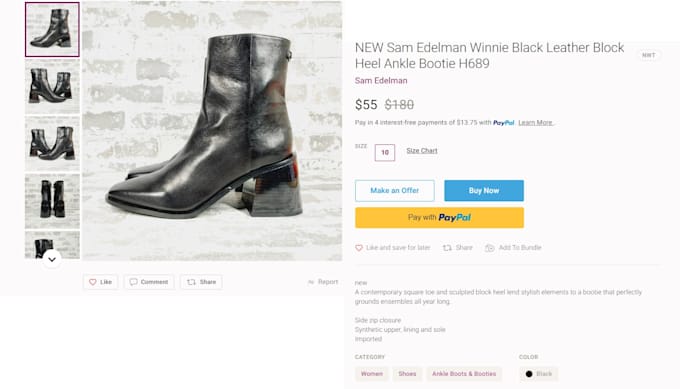Viewport: 680px width, 389px height.
Task: View second thumbnail of boot pair
Action: pos(52,86)
